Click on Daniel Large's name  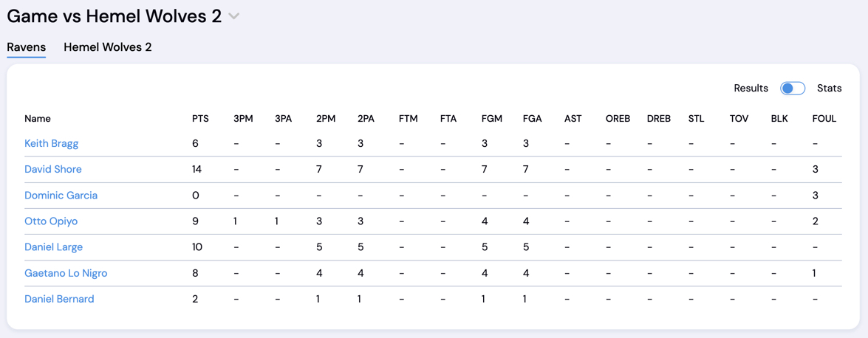(54, 247)
